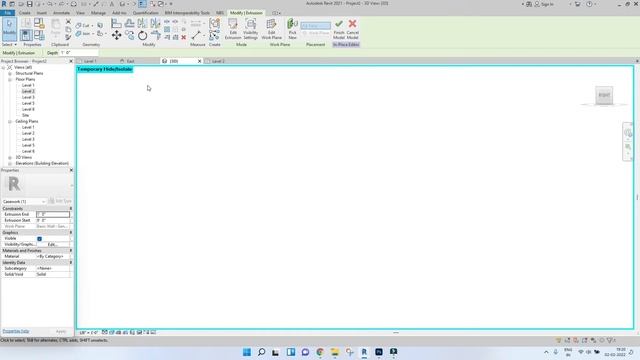Click the Material By Category value
Screen dimensions: 640x360
click(x=53, y=256)
